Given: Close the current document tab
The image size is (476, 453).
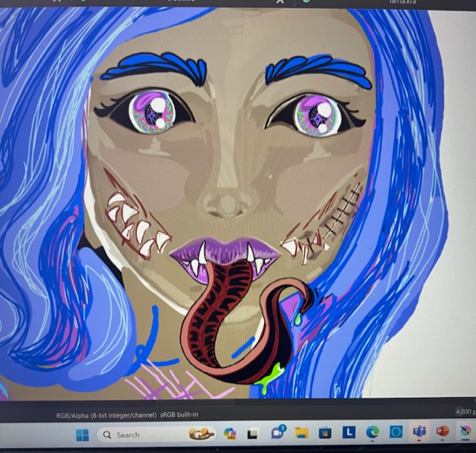Looking at the screenshot, I should click(x=280, y=2).
